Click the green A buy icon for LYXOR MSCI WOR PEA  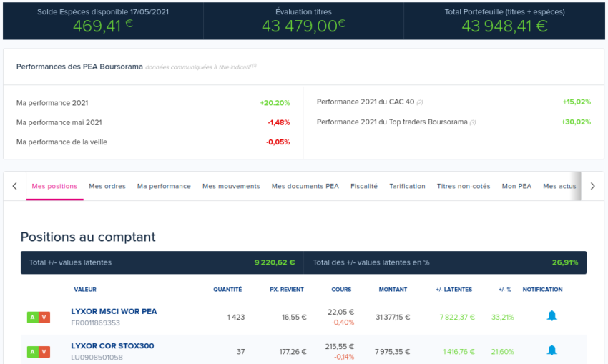click(x=32, y=318)
